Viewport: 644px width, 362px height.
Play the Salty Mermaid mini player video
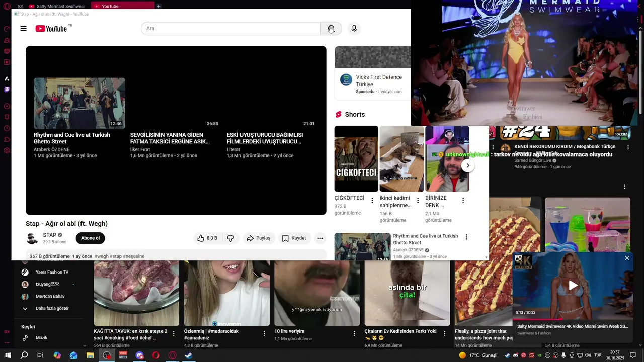tap(573, 285)
